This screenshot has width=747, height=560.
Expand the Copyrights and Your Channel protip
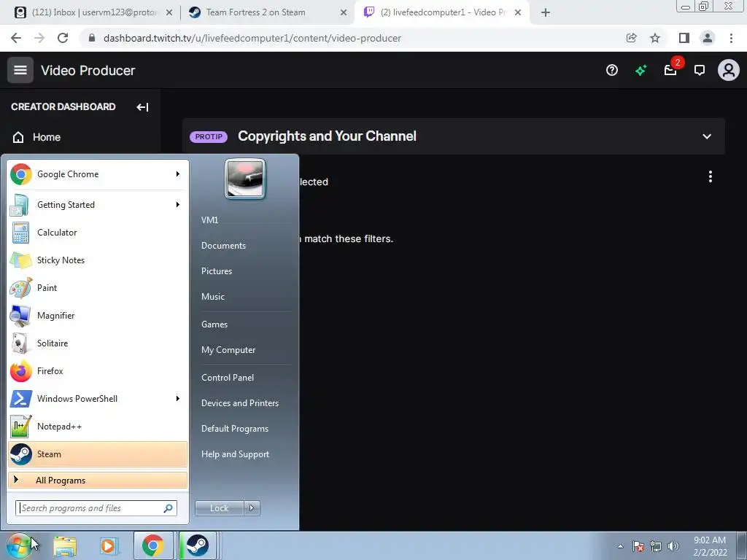[x=707, y=136]
